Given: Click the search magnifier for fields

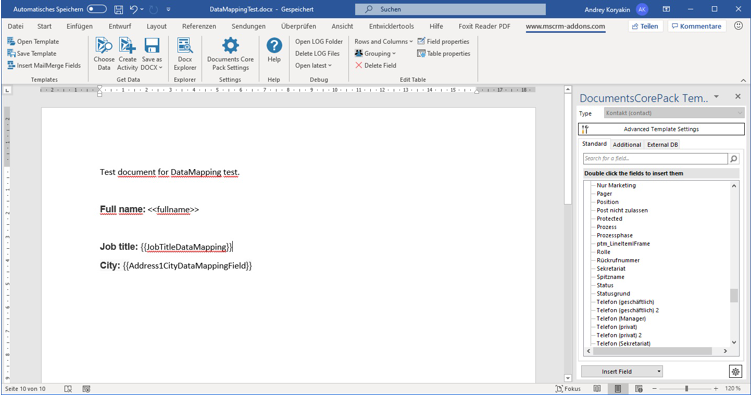Looking at the screenshot, I should [733, 159].
